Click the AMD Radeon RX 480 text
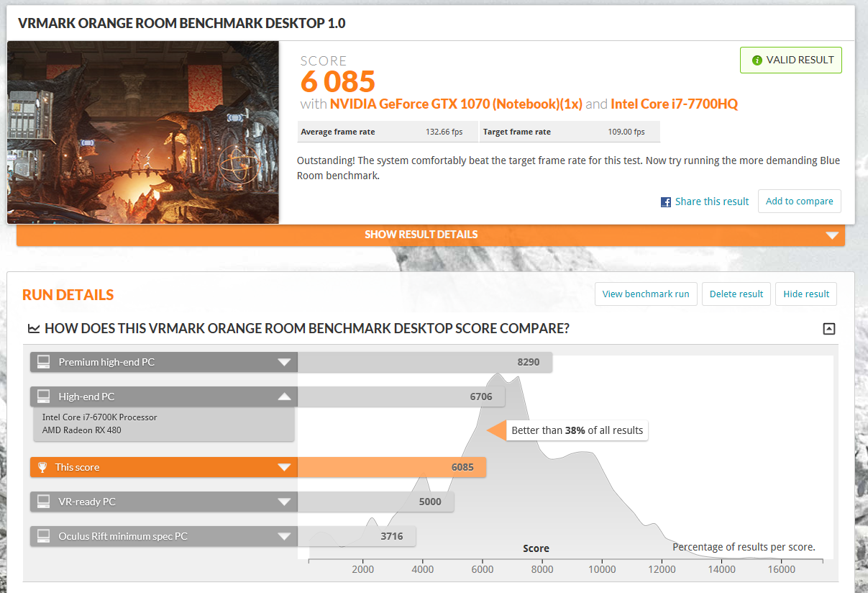Viewport: 868px width, 593px height. point(82,430)
